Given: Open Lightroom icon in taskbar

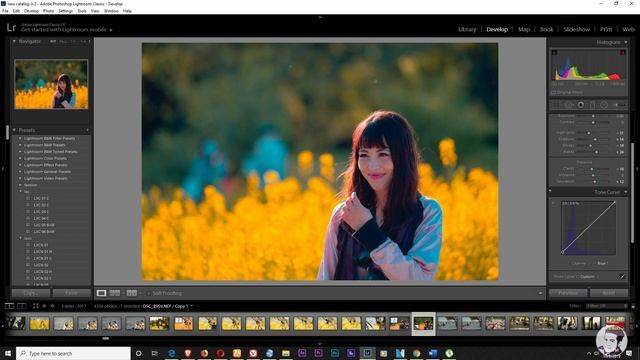Looking at the screenshot, I should tap(367, 353).
